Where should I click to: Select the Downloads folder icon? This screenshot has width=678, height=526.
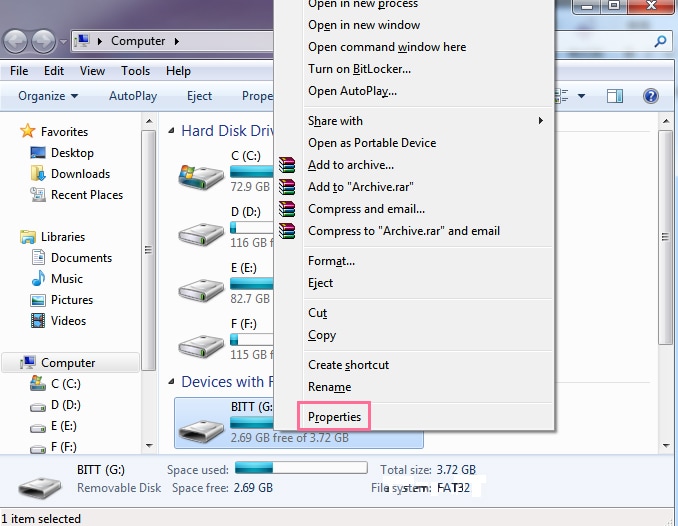point(38,173)
